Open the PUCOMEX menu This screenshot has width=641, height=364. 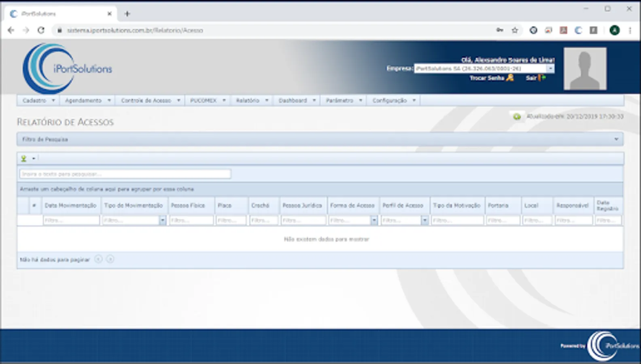coord(208,100)
